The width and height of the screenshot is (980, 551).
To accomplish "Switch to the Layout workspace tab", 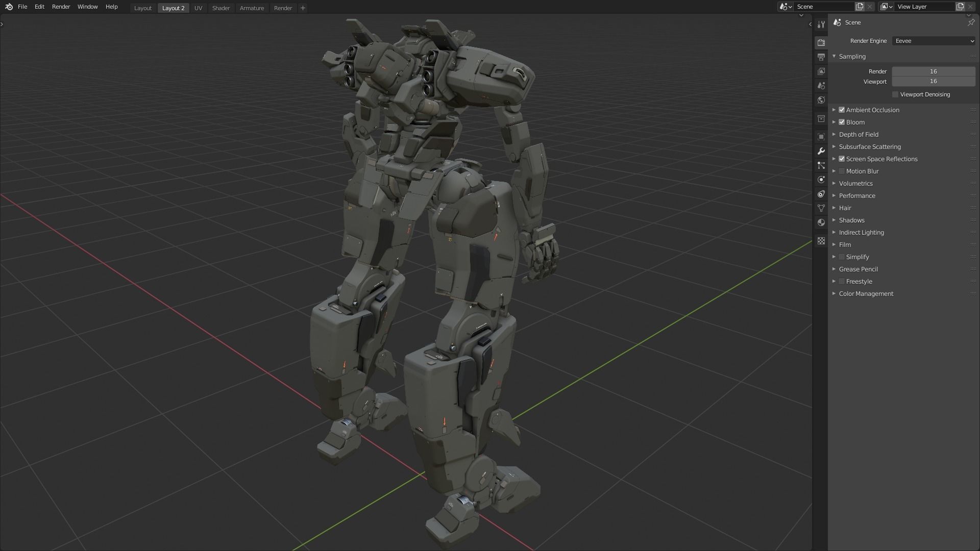I will 143,8.
